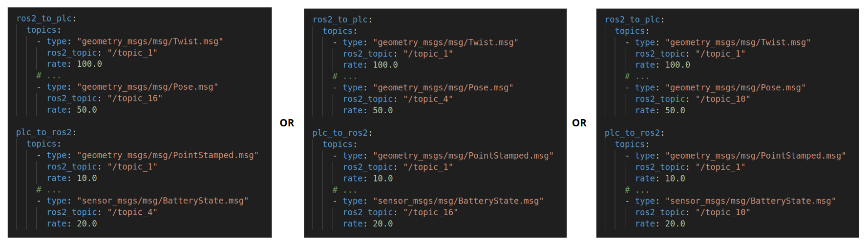This screenshot has width=868, height=245.
Task: Click the OR label between left and middle panels
Action: pyautogui.click(x=287, y=123)
